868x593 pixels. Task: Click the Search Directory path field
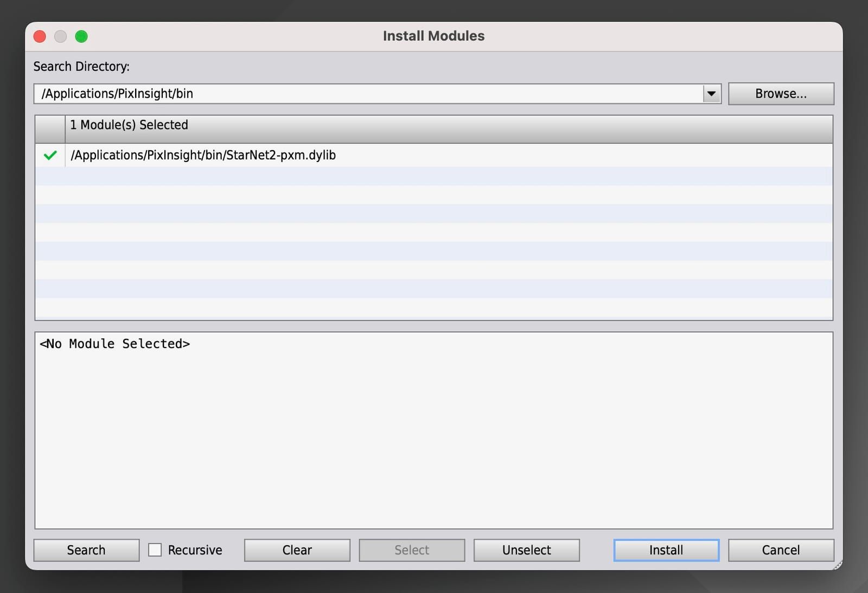coord(368,94)
